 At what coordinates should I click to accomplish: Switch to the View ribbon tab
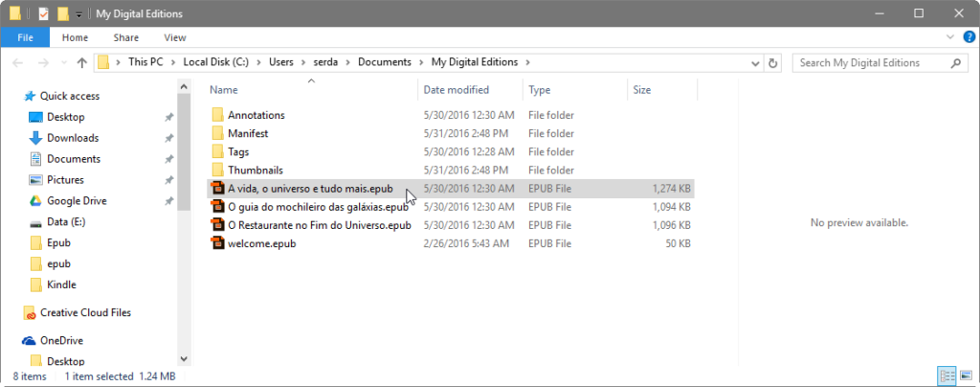click(x=174, y=37)
